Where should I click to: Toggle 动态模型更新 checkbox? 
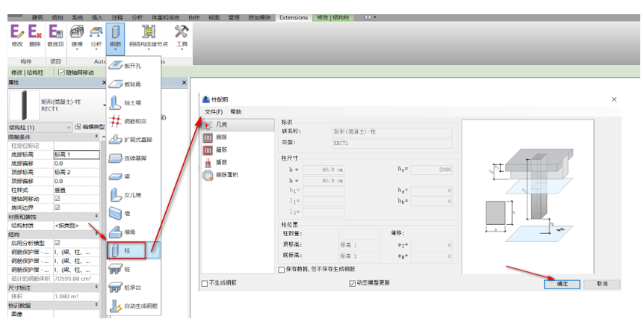click(353, 284)
